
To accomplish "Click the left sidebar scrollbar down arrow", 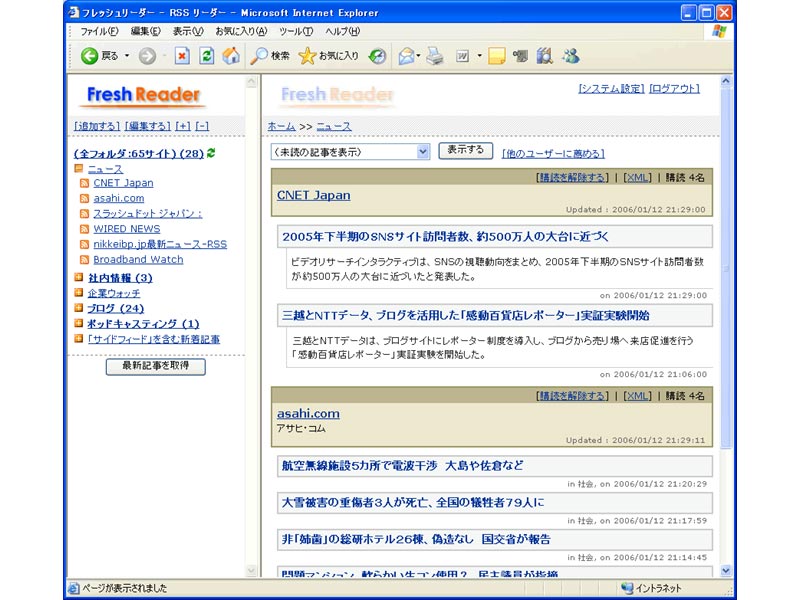I will point(251,571).
